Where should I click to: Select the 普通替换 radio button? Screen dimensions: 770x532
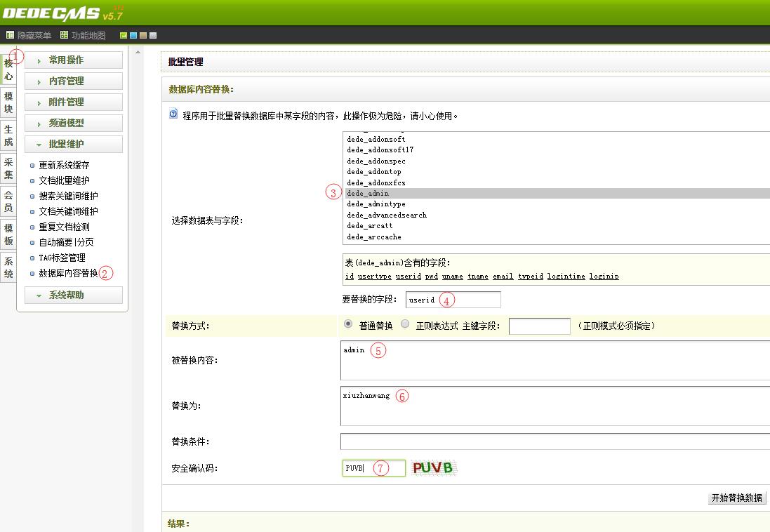[x=348, y=324]
